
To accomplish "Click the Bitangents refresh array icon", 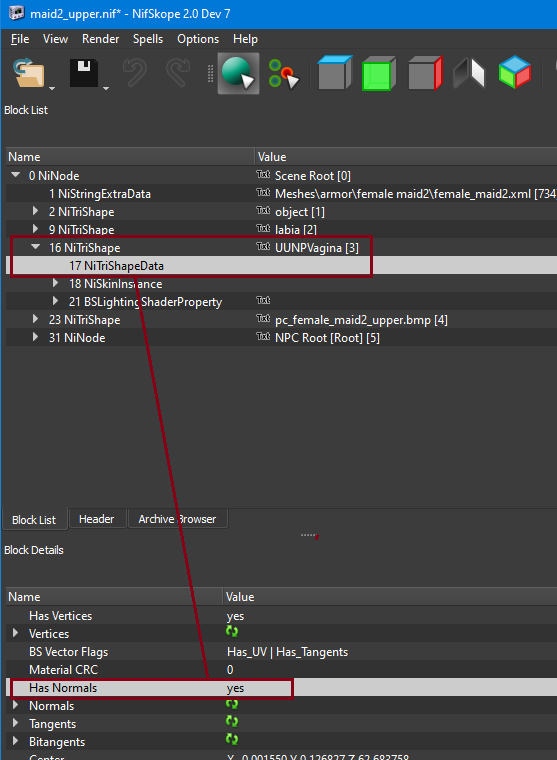I will tap(232, 739).
